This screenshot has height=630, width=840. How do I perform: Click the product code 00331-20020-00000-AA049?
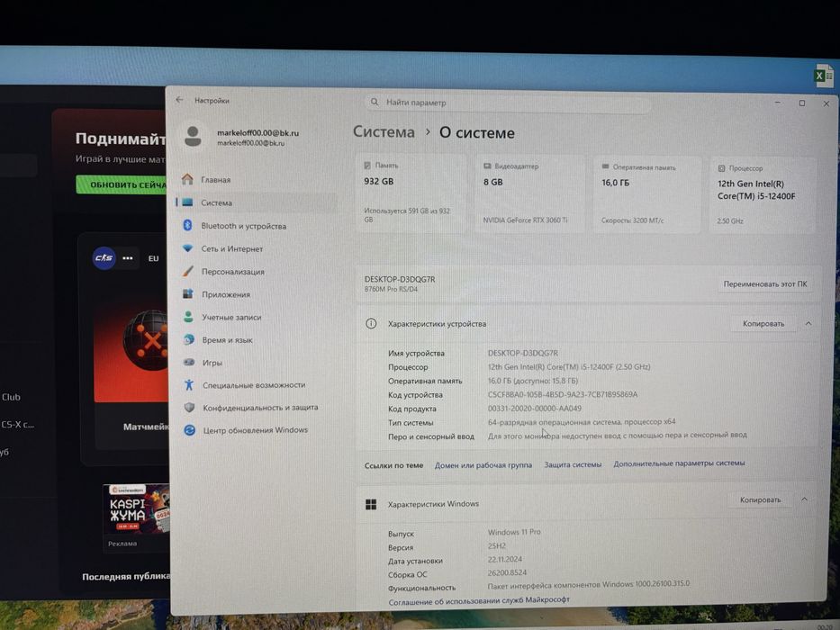tap(534, 409)
